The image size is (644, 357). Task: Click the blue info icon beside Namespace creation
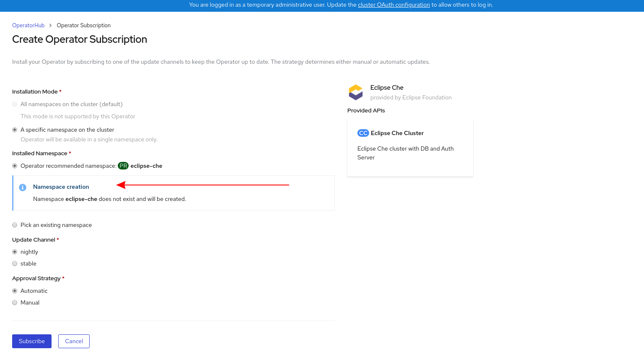23,188
